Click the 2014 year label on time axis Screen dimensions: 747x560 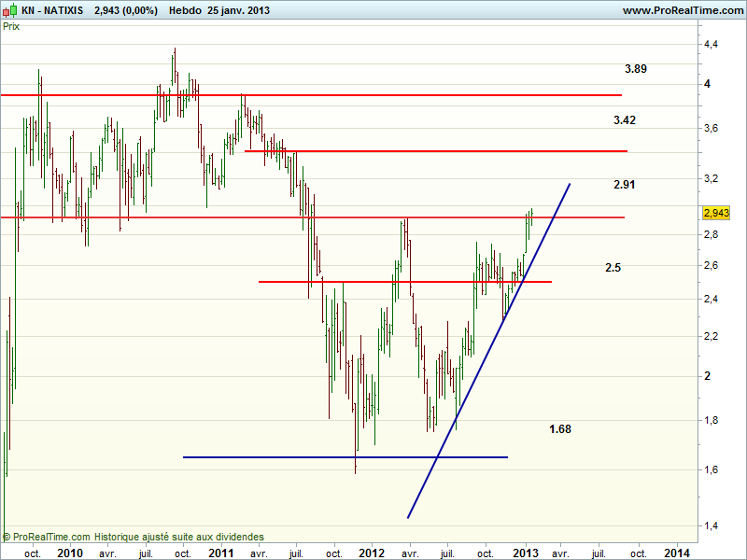(677, 553)
